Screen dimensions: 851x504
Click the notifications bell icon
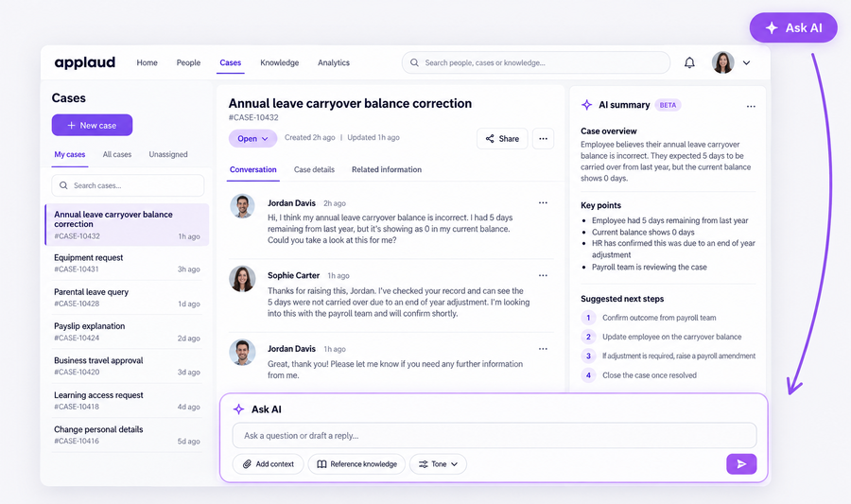click(x=689, y=62)
